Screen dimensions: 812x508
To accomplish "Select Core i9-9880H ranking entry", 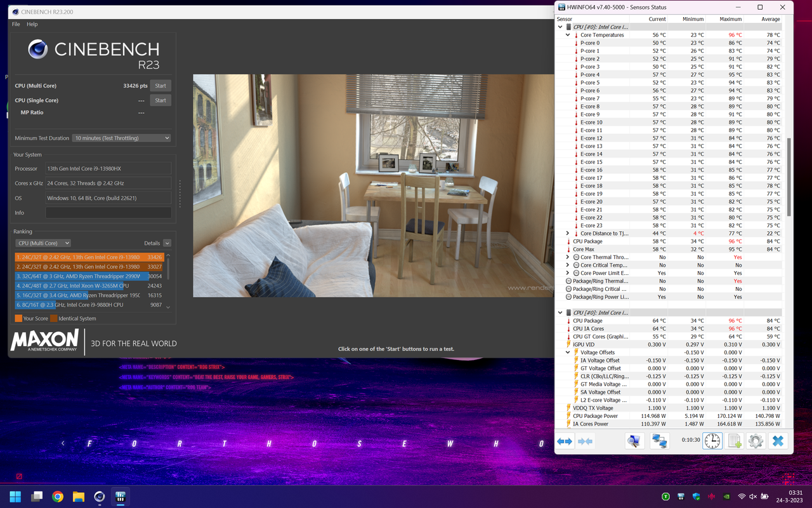I will coord(89,305).
